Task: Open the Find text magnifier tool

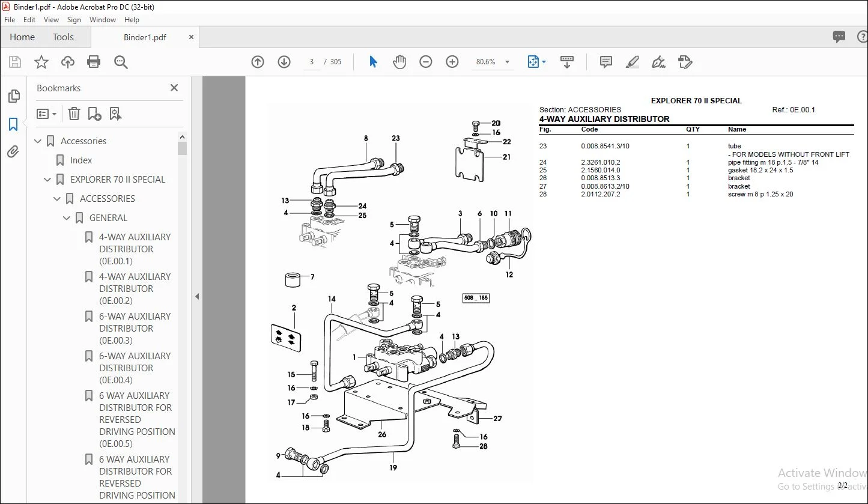Action: pyautogui.click(x=121, y=62)
